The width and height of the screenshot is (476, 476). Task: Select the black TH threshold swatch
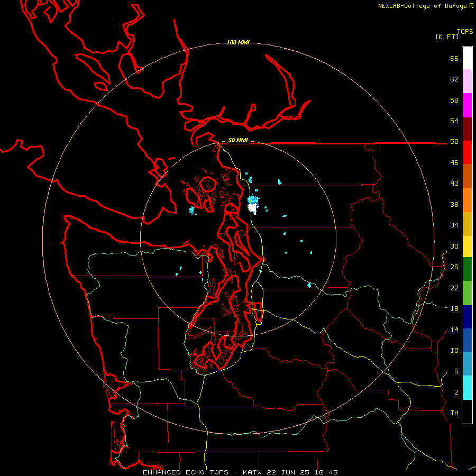pos(467,411)
